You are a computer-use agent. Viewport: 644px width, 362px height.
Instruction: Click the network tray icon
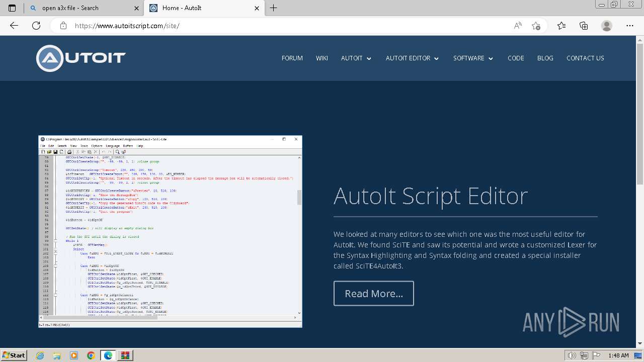pyautogui.click(x=585, y=355)
